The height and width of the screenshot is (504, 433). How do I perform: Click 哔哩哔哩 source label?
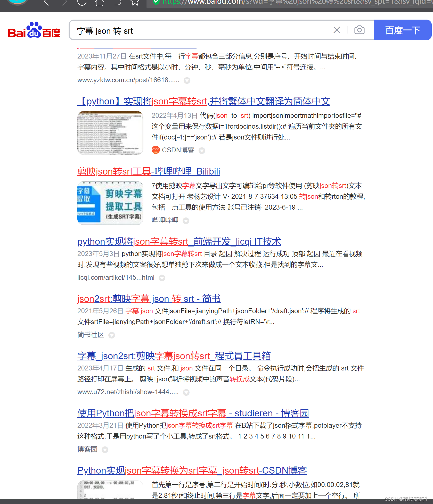pos(165,220)
